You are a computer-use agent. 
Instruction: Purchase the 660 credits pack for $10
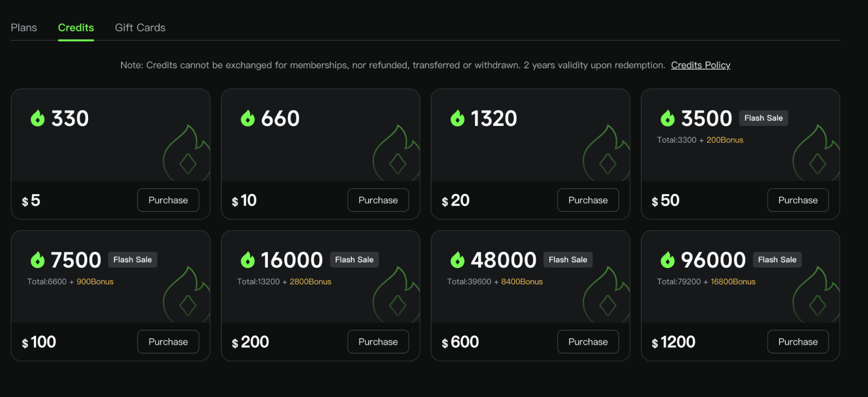coord(378,200)
